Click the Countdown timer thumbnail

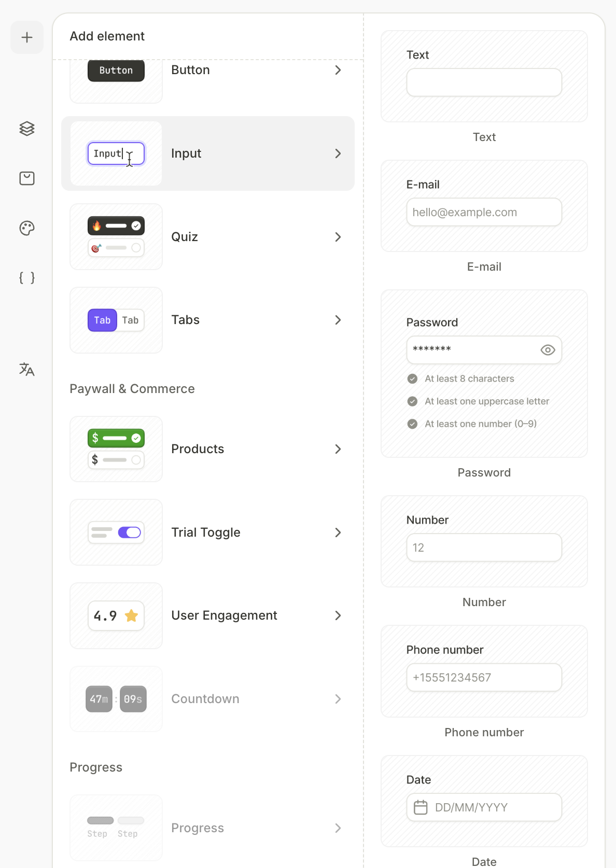coord(116,699)
